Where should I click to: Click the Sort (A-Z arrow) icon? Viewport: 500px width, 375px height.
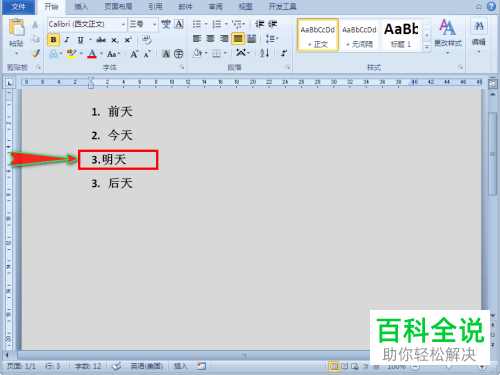(264, 53)
